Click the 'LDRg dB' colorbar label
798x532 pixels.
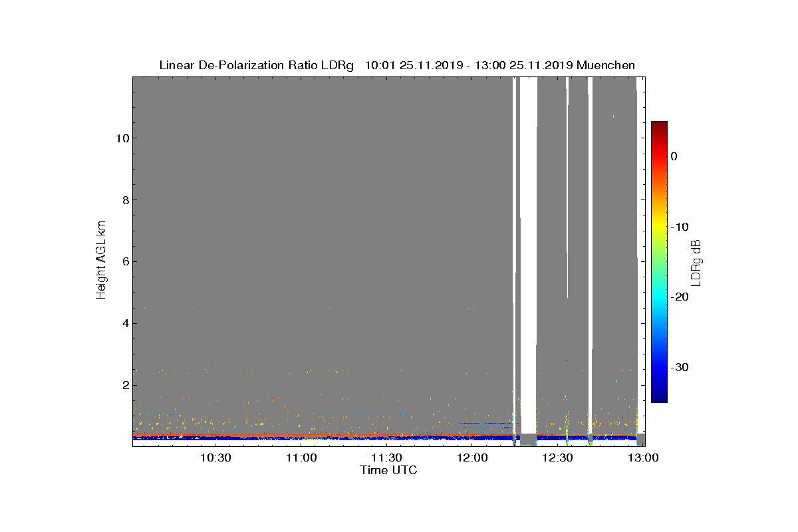pyautogui.click(x=696, y=262)
